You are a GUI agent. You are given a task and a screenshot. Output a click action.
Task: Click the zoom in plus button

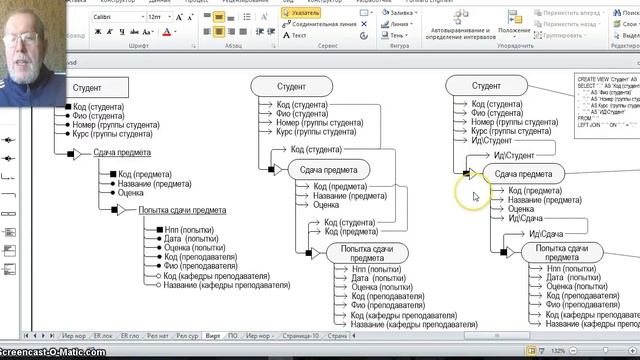pyautogui.click(x=632, y=351)
